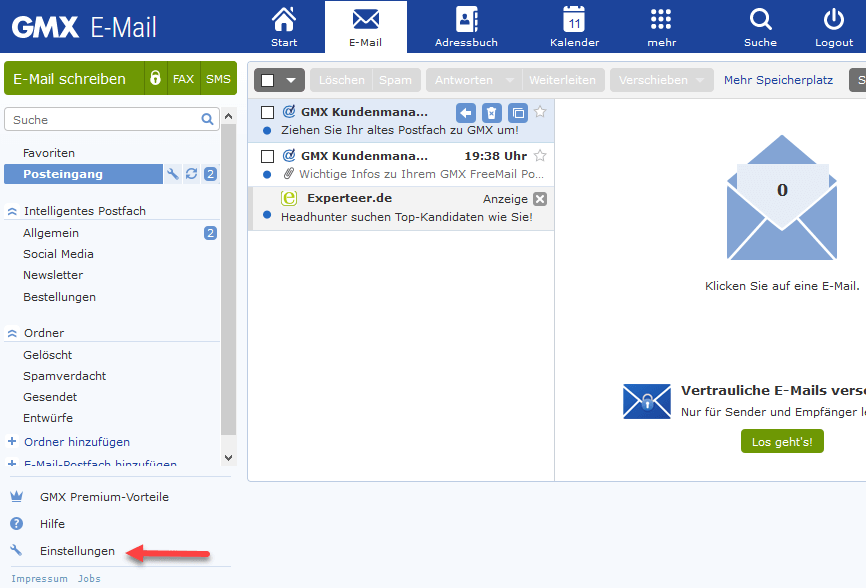Click the Los geht's! button
The height and width of the screenshot is (588, 866).
pyautogui.click(x=782, y=441)
